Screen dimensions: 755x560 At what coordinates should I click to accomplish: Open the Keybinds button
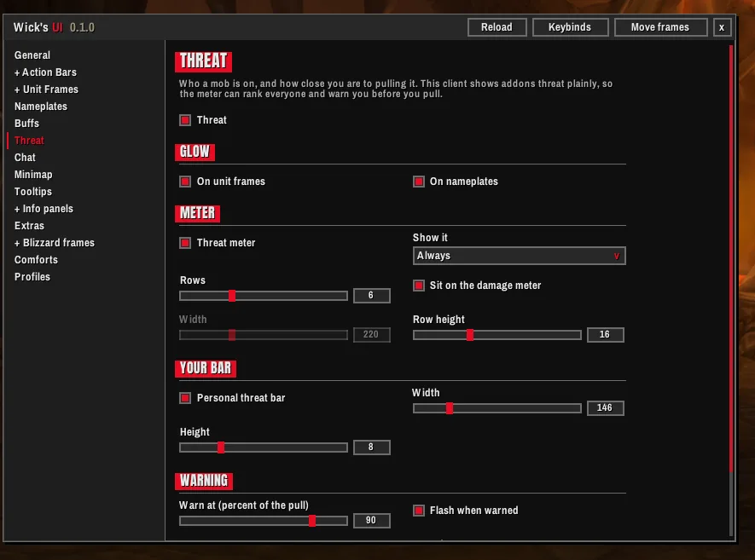[570, 27]
